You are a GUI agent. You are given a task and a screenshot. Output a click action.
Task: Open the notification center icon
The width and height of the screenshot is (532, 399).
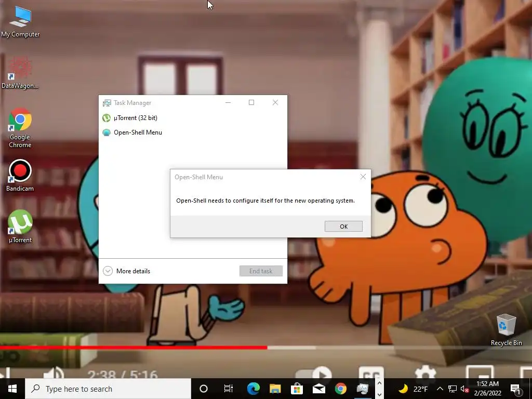click(x=515, y=389)
